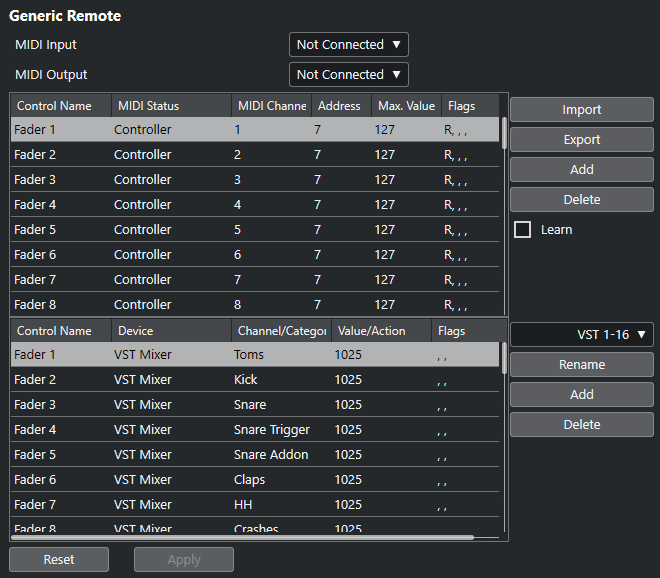Click Address 7 in Fader 4 row
The width and height of the screenshot is (660, 578).
pyautogui.click(x=317, y=205)
